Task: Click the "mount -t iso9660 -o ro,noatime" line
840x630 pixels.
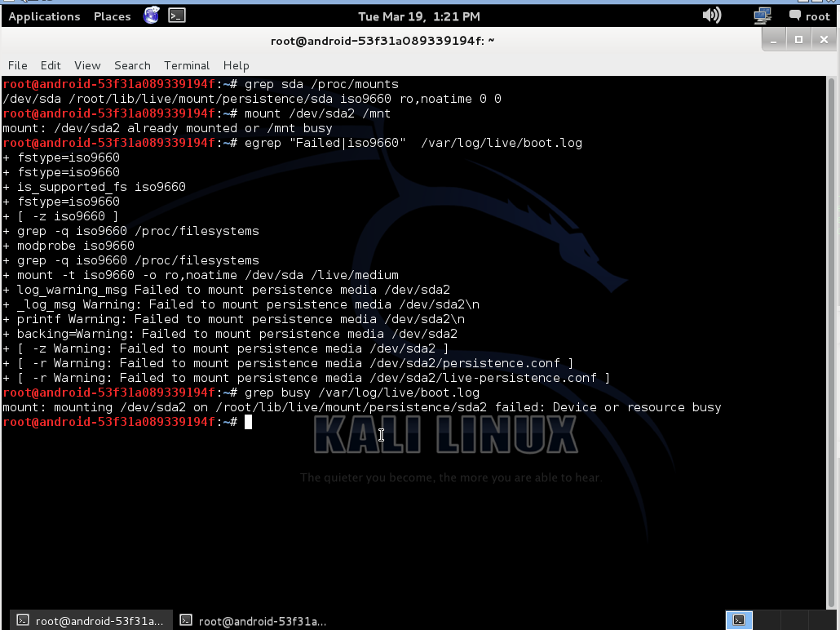Action: click(201, 275)
